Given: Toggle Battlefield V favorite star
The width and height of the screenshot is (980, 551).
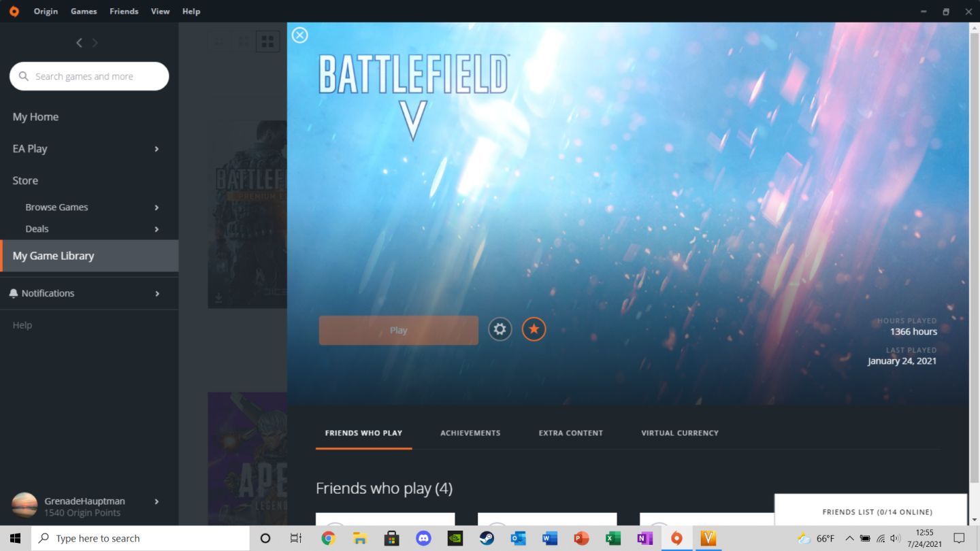Looking at the screenshot, I should click(x=534, y=329).
